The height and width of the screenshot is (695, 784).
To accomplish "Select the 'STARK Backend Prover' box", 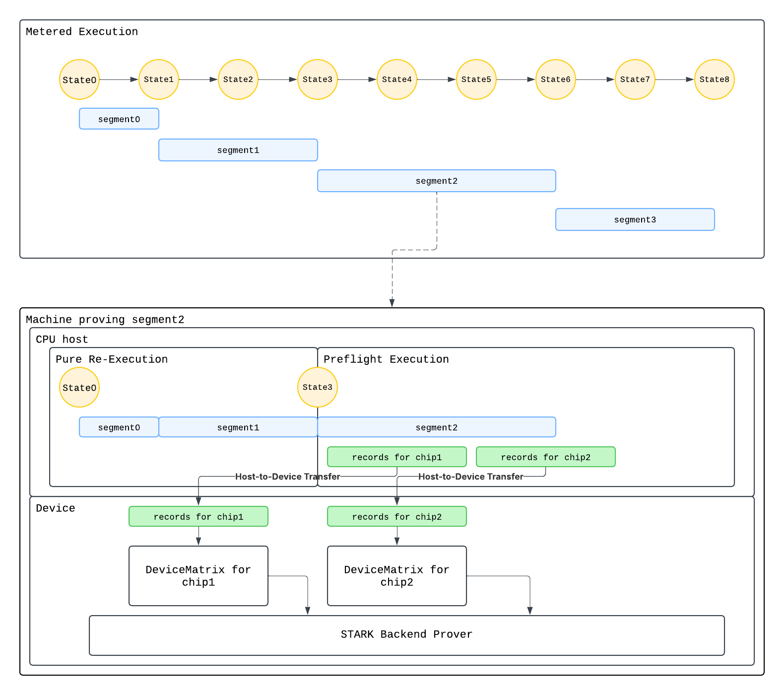I will pyautogui.click(x=407, y=635).
